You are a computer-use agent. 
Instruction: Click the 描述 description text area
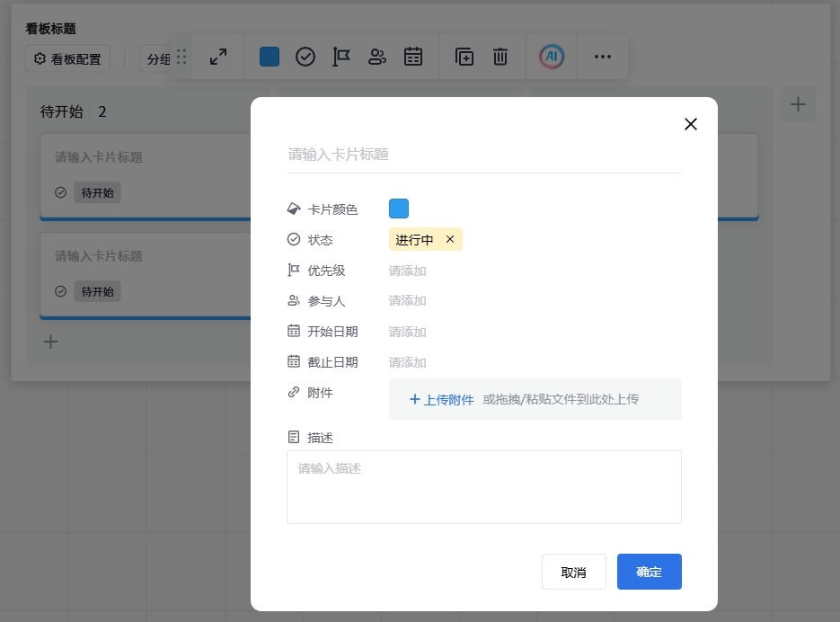(x=483, y=487)
